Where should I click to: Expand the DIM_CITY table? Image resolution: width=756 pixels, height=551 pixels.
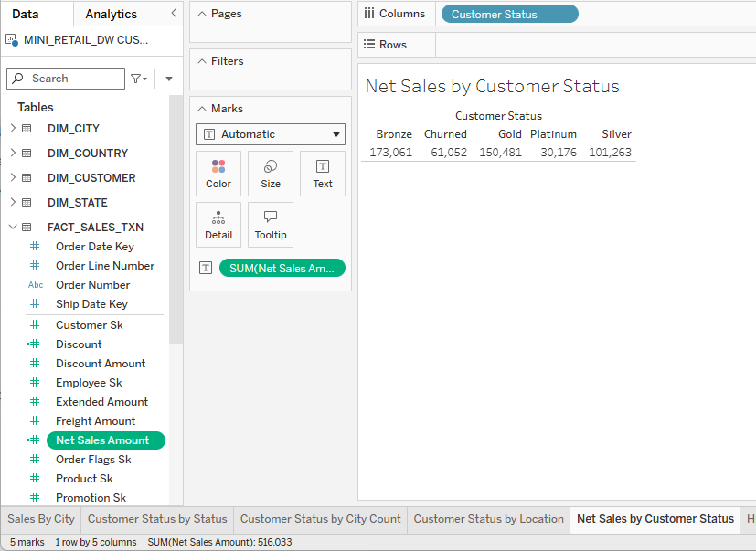(x=13, y=129)
